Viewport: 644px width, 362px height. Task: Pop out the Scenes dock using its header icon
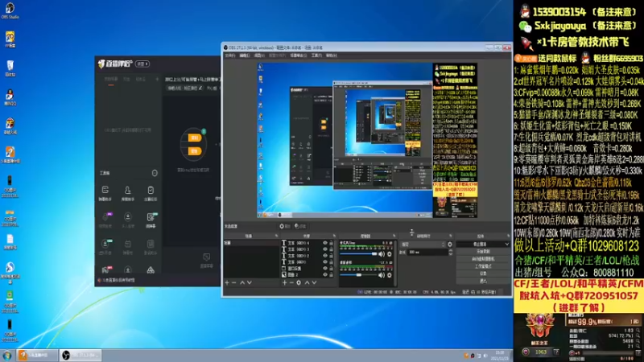276,236
